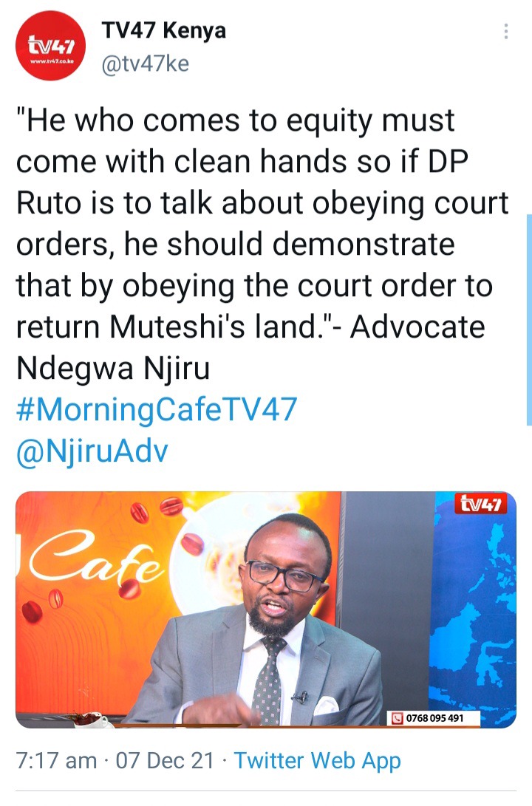Click the 7:17 am timestamp

coord(57,761)
